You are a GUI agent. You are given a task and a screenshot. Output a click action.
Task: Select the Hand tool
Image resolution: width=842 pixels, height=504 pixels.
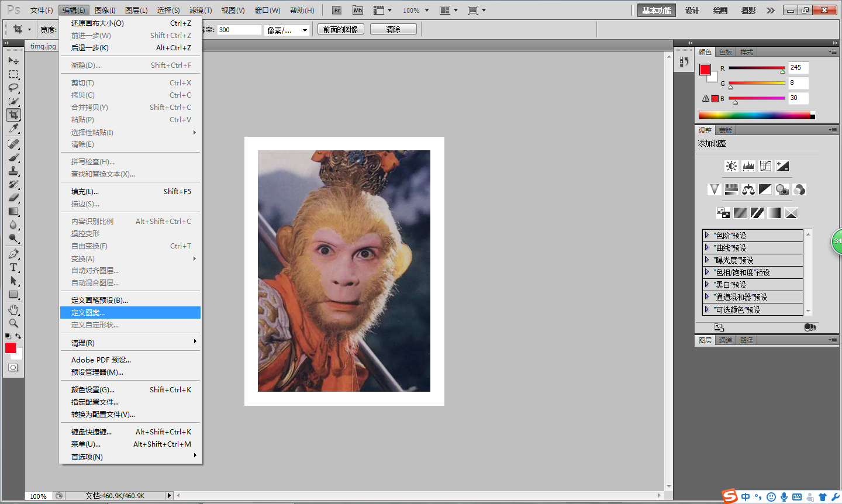point(13,309)
